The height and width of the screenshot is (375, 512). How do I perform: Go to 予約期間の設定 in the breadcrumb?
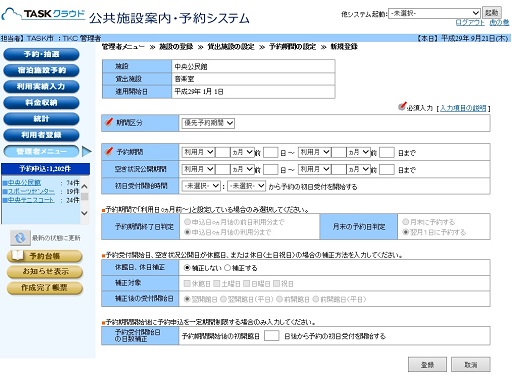pos(292,46)
